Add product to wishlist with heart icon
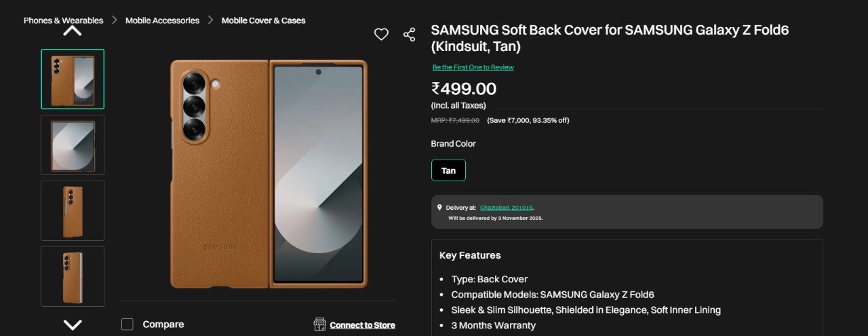 381,35
